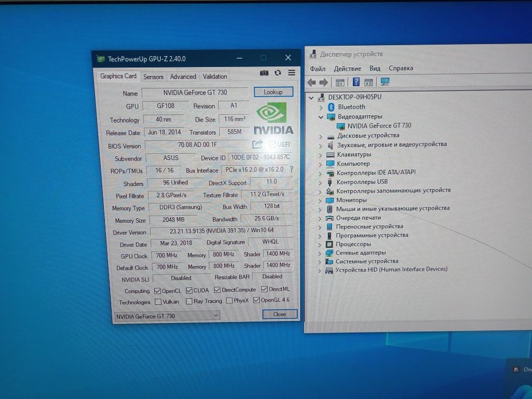This screenshot has width=532, height=399.
Task: Click the GPU-Z title bar app icon
Action: pyautogui.click(x=100, y=59)
